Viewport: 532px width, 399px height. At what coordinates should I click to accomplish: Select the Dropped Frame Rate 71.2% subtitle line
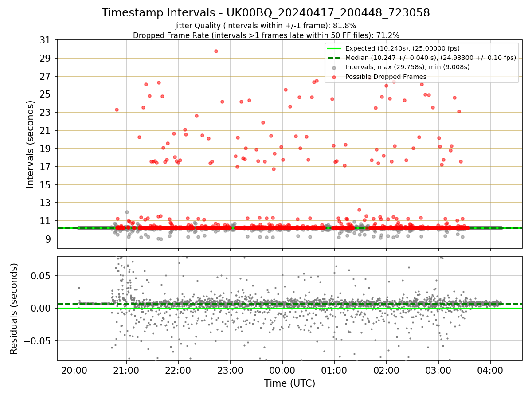[266, 35]
